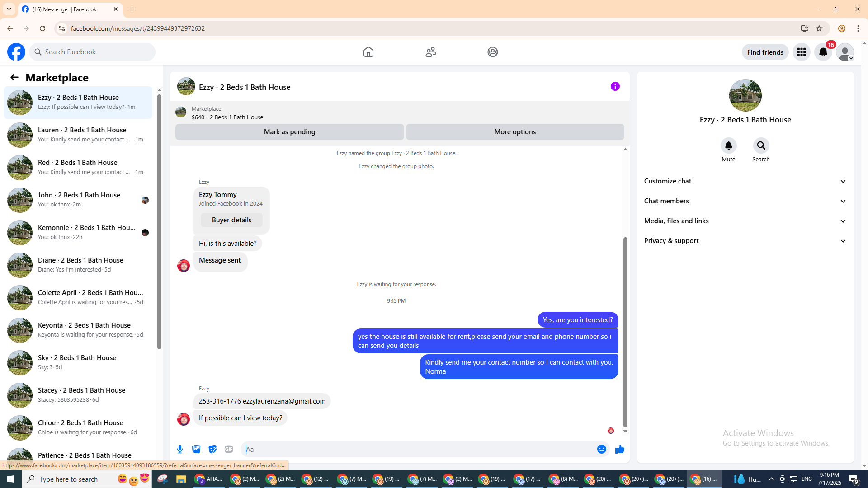The width and height of the screenshot is (868, 488).
Task: Go back from Marketplace chats list
Action: pyautogui.click(x=14, y=77)
